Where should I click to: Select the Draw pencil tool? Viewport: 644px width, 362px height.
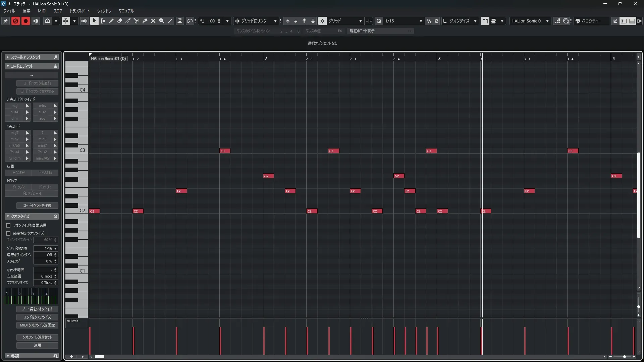tap(111, 21)
